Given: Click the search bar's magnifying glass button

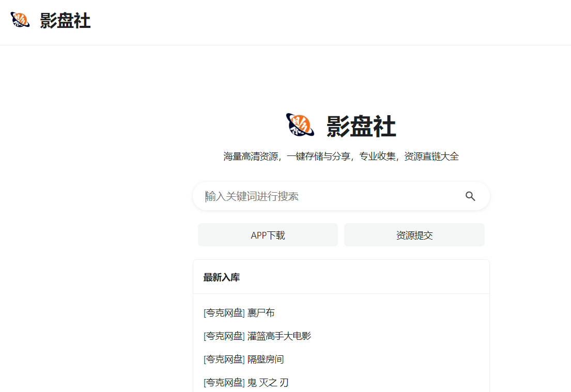Looking at the screenshot, I should point(470,196).
